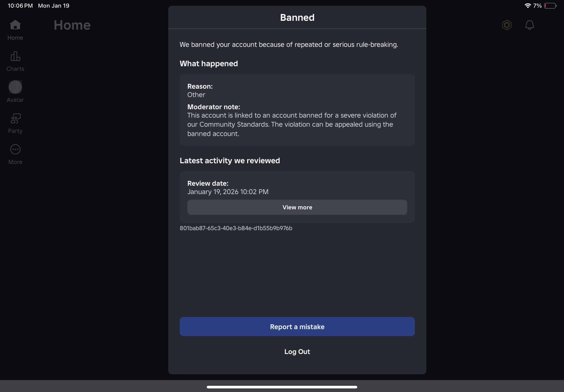The width and height of the screenshot is (564, 392).
Task: Log Out of the banned account
Action: 297,351
